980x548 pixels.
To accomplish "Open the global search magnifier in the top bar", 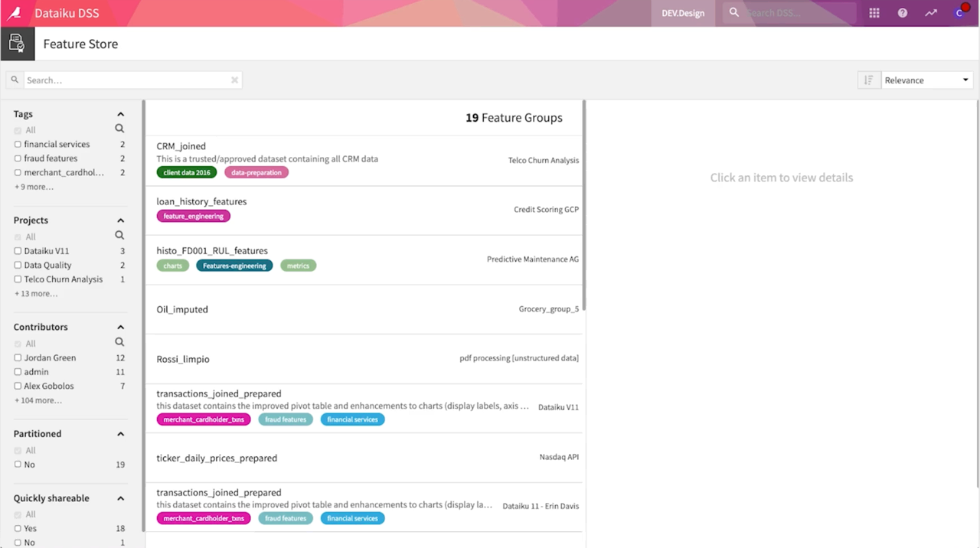I will click(733, 13).
